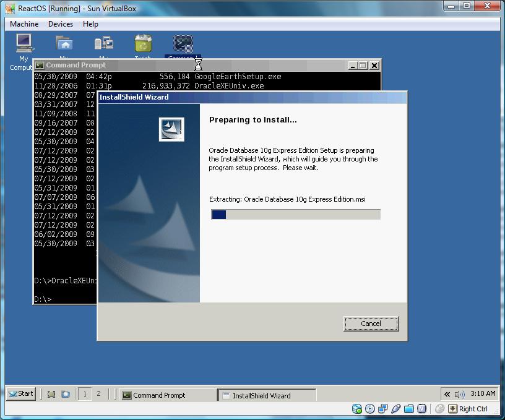Click the volume speaker icon in ReactOS tray
The height and width of the screenshot is (420, 505).
[x=459, y=394]
